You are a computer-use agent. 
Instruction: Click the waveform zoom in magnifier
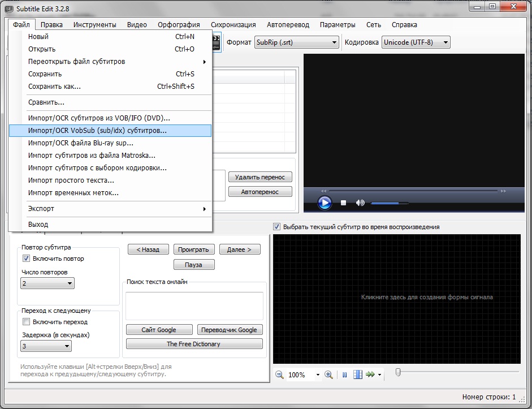329,374
